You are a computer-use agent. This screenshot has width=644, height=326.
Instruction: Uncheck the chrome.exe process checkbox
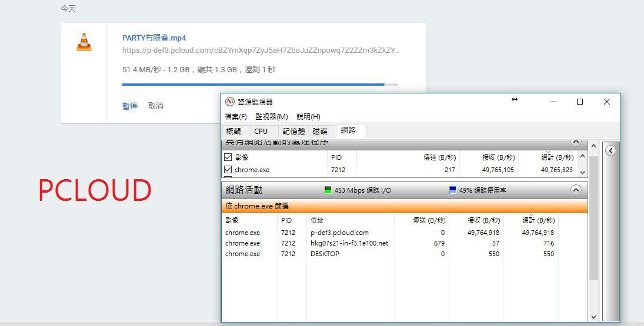coord(228,169)
